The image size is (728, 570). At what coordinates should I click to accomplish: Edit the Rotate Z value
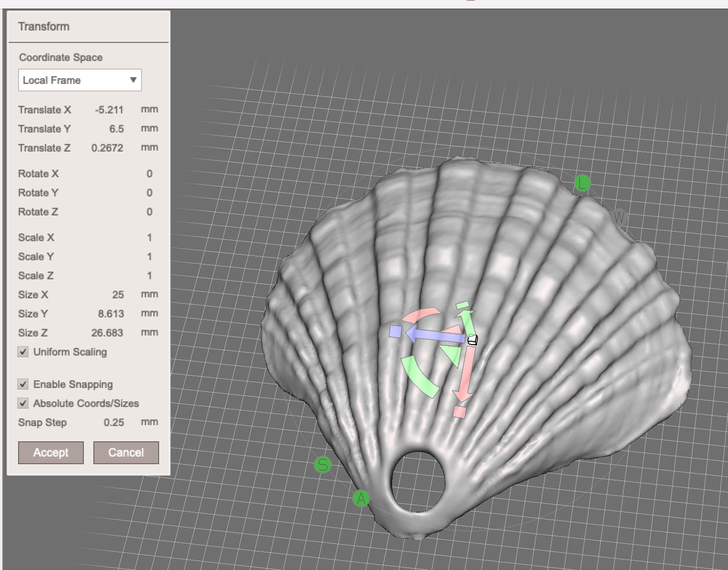150,212
